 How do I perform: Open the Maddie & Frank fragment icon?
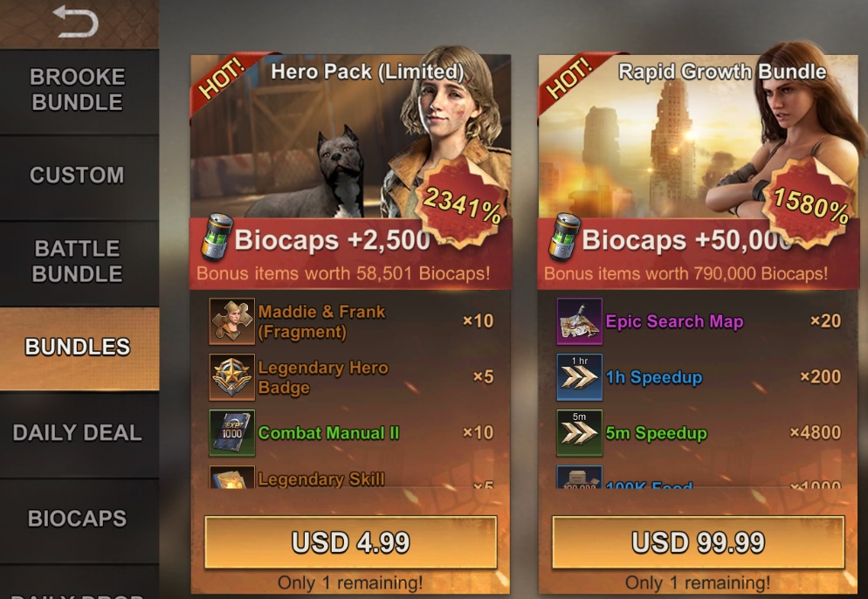(x=232, y=321)
